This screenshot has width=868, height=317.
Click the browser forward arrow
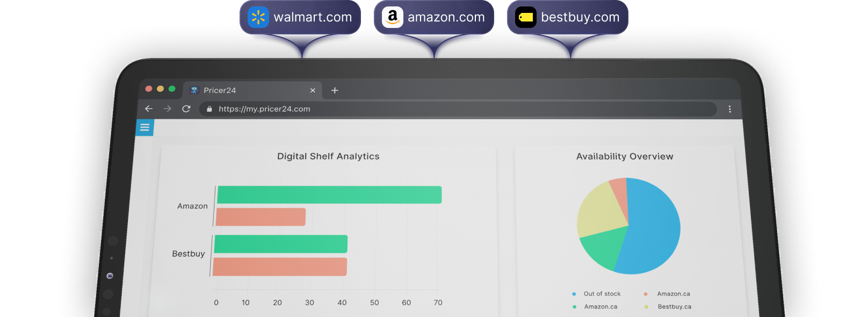pyautogui.click(x=168, y=109)
